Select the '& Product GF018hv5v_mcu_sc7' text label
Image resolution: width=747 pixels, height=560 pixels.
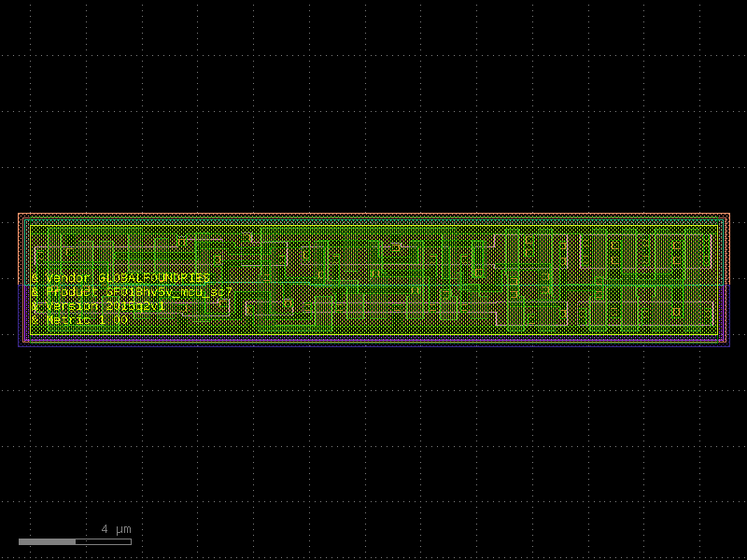pyautogui.click(x=132, y=292)
